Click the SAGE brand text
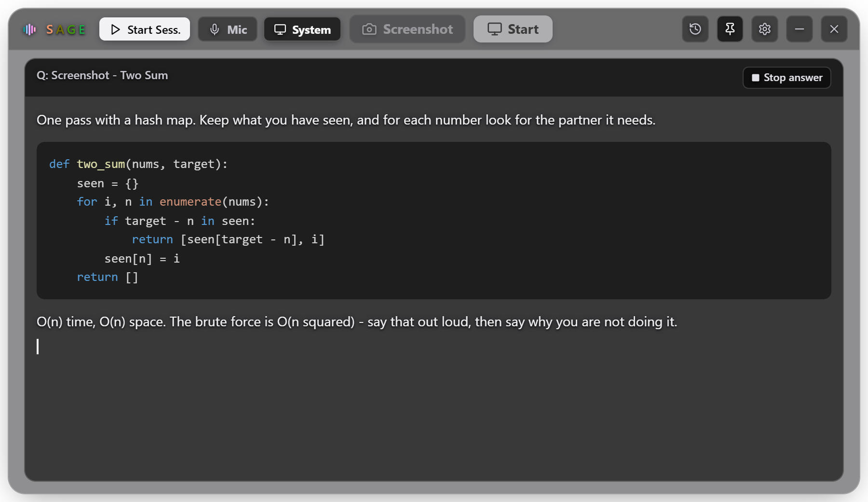This screenshot has height=502, width=868. pyautogui.click(x=66, y=30)
